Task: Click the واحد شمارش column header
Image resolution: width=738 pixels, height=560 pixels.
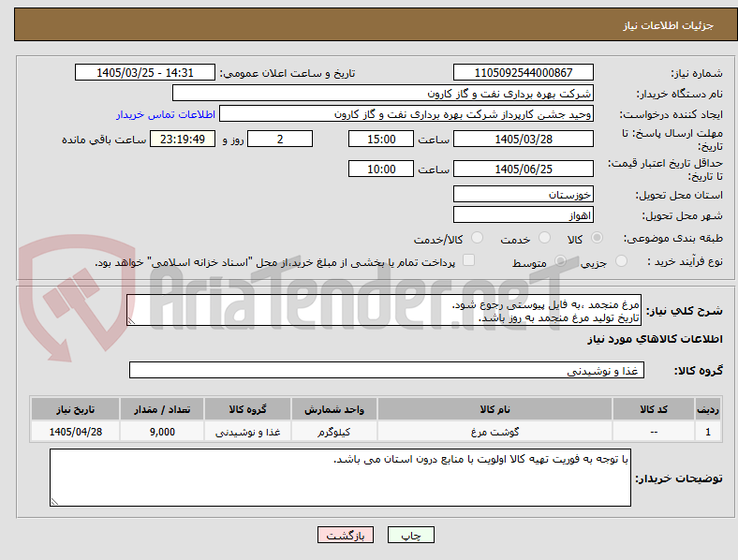Action: coord(334,409)
